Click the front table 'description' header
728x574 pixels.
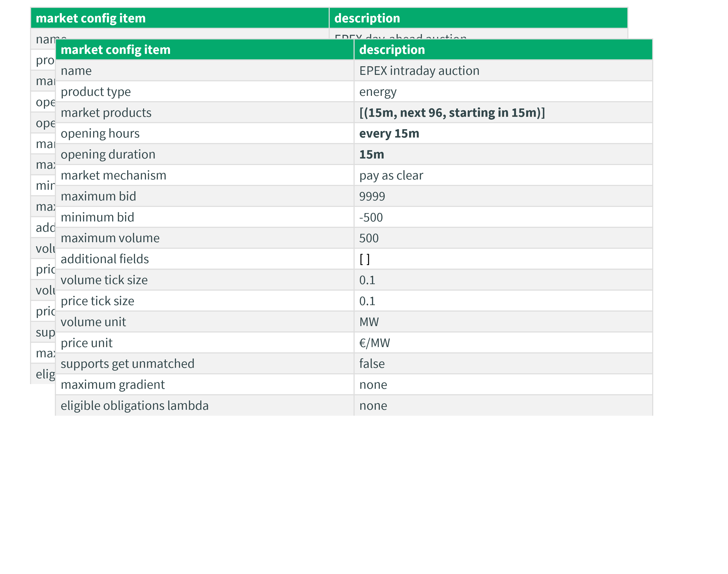(x=392, y=50)
